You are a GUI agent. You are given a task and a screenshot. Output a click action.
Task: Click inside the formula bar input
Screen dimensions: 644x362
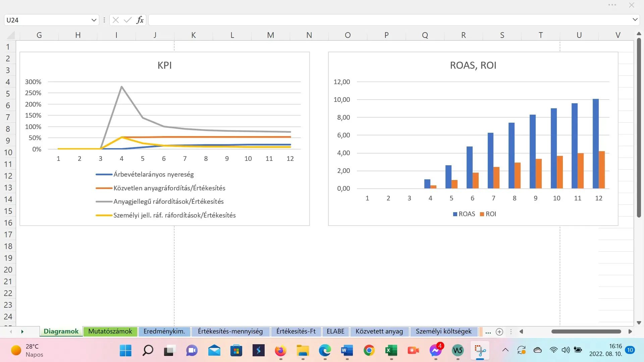click(389, 20)
